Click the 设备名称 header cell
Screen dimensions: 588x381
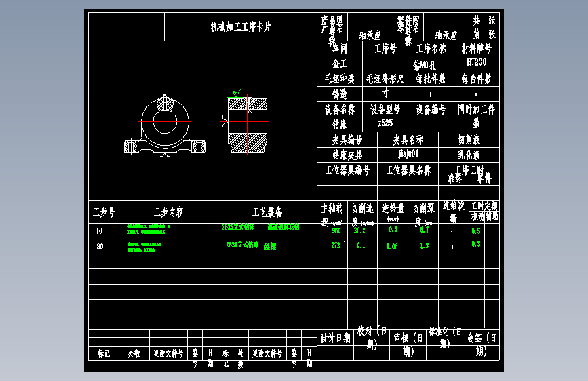tap(340, 109)
